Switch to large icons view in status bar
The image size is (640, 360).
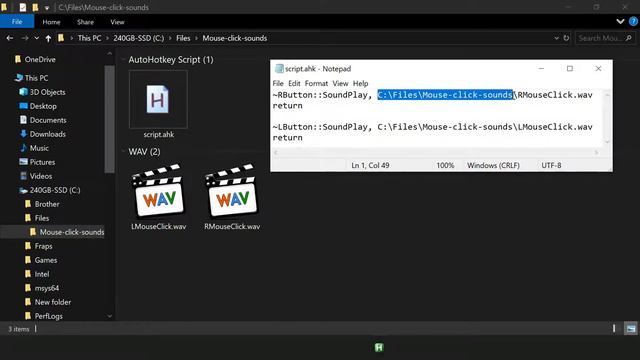631,329
